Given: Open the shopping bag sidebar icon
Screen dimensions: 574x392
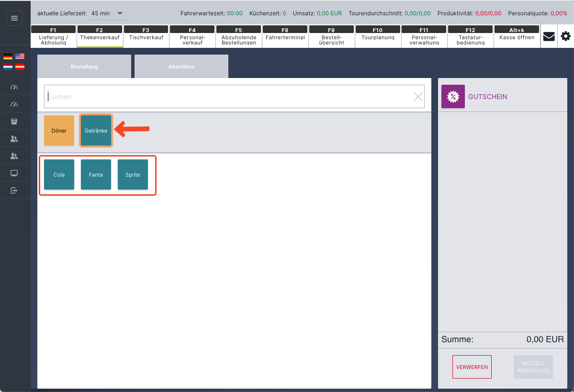Looking at the screenshot, I should point(14,122).
